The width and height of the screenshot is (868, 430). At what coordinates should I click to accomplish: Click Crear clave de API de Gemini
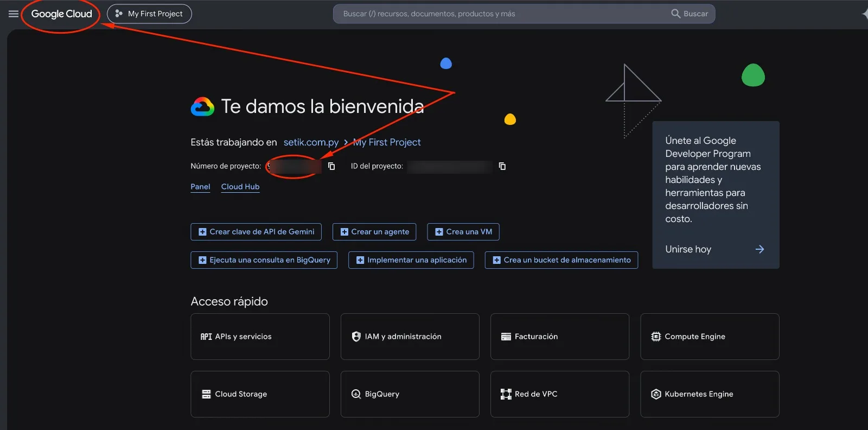tap(256, 232)
